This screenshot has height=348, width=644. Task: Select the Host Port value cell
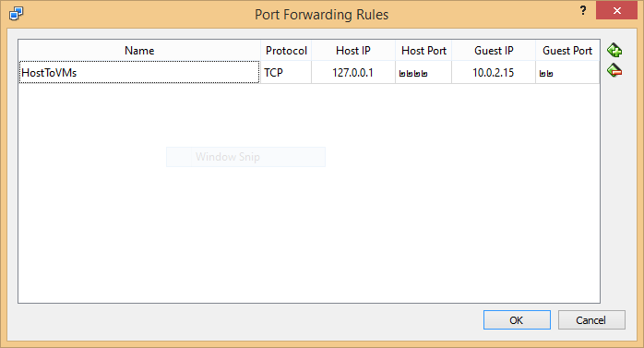[x=423, y=72]
